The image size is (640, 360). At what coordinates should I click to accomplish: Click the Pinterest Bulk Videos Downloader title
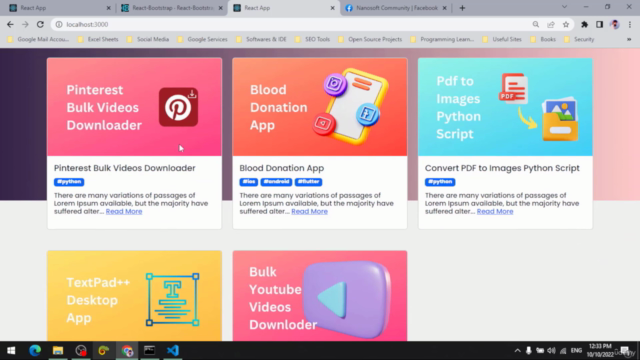[124, 168]
